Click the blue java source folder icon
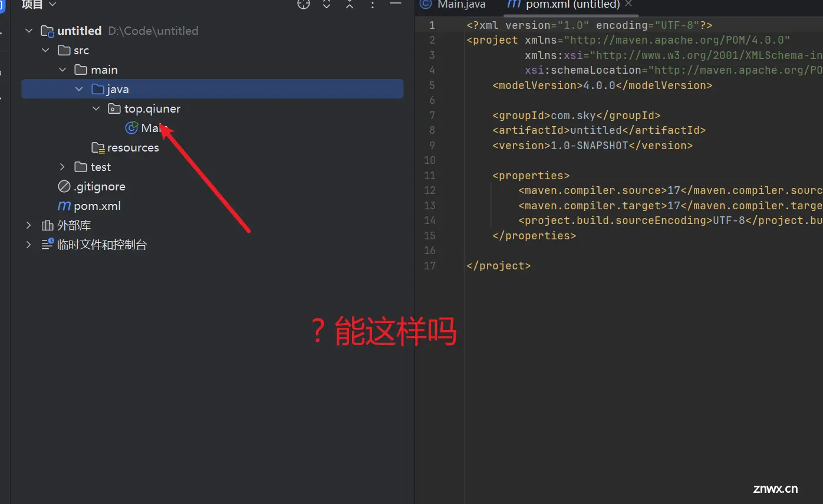823x504 pixels. pos(98,89)
